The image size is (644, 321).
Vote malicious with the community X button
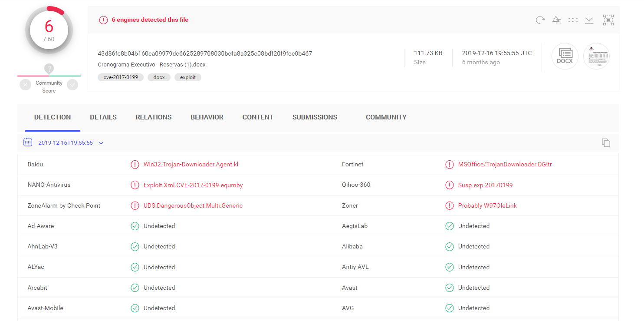coord(25,85)
